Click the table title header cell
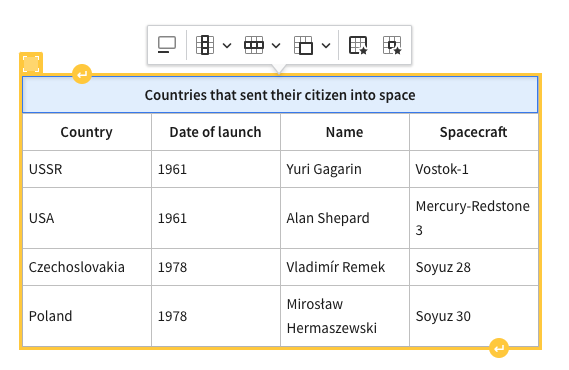Image resolution: width=569 pixels, height=370 pixels. [x=280, y=95]
